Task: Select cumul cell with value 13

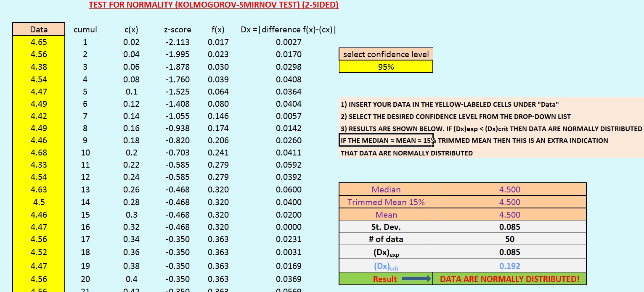Action: coord(85,189)
